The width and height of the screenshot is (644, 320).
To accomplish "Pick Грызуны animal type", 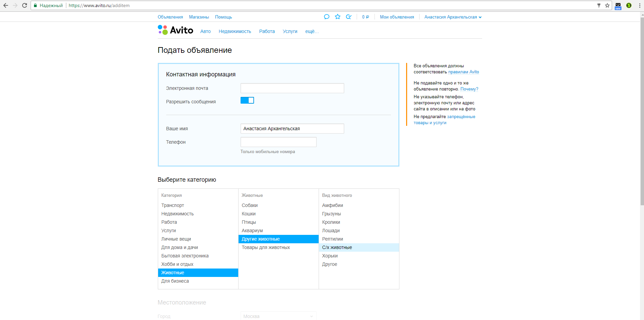I will coord(359,214).
